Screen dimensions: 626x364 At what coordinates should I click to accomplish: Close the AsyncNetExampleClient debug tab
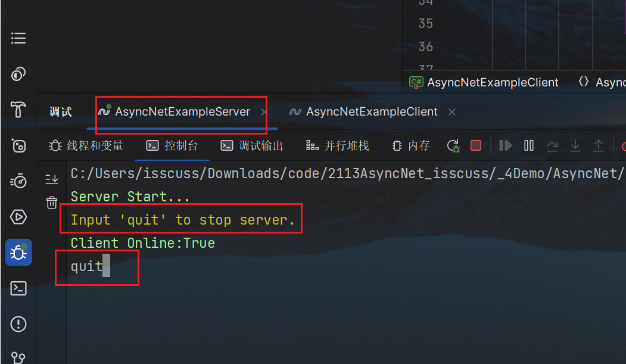point(452,112)
